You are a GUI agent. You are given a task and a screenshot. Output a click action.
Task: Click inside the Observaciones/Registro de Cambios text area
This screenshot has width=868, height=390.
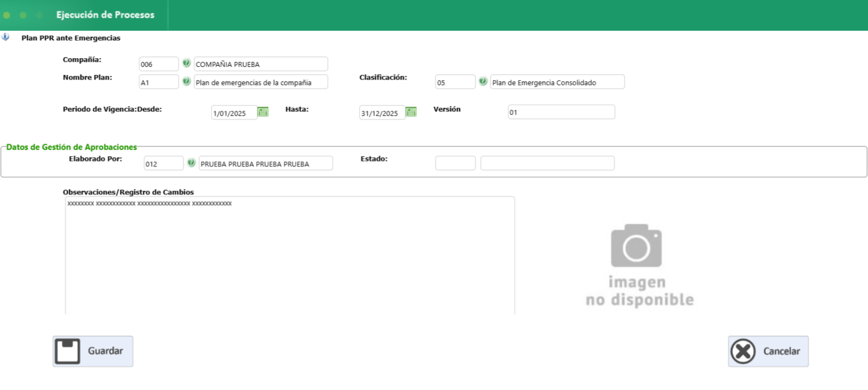click(290, 255)
